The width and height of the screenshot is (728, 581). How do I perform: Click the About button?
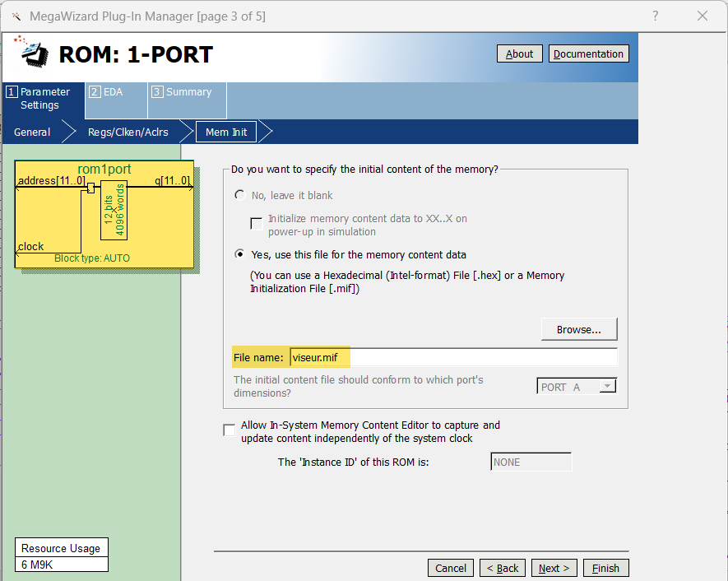coord(520,53)
